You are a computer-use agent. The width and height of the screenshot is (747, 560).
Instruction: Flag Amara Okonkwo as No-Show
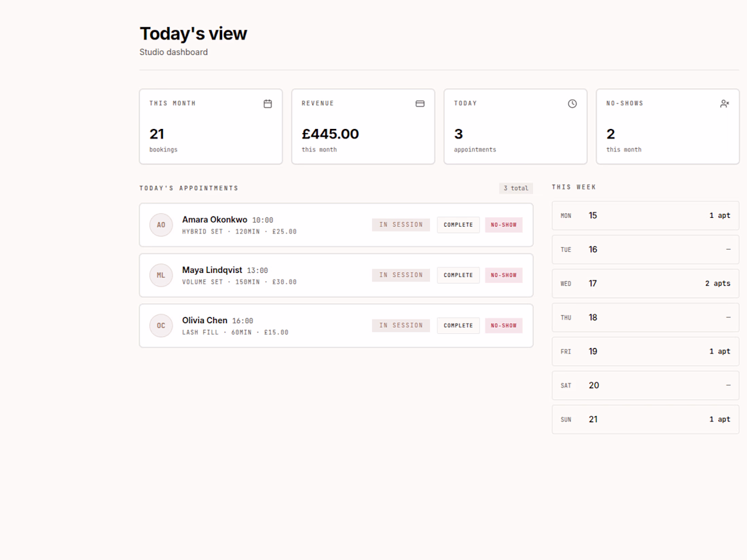coord(504,225)
